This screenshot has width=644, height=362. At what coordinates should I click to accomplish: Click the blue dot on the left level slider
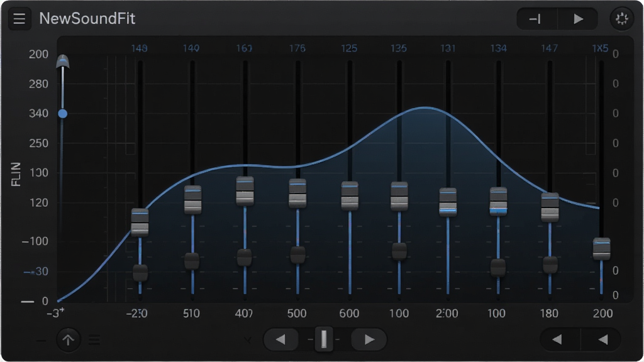pyautogui.click(x=62, y=114)
